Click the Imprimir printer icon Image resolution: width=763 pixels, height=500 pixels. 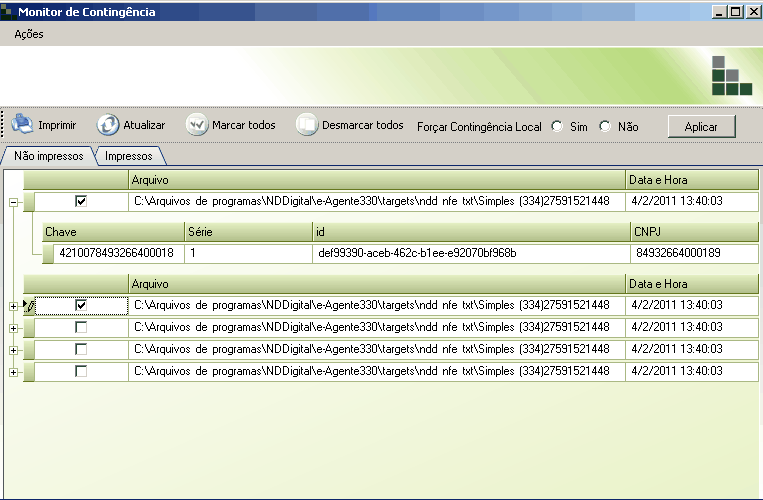tap(23, 125)
